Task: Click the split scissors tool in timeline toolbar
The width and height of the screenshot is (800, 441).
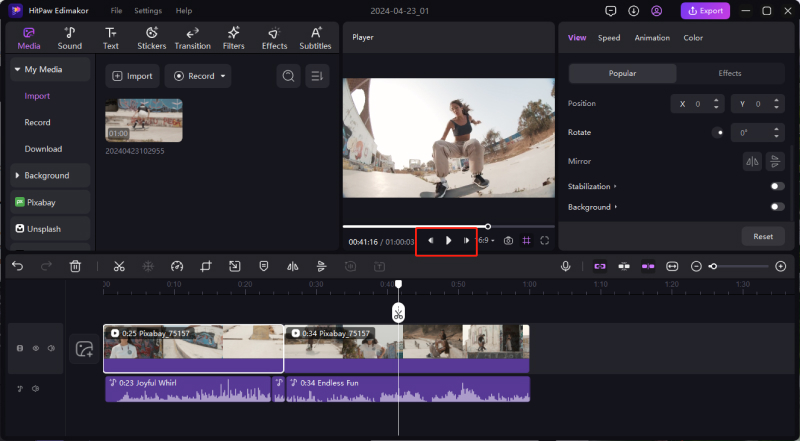Action: click(118, 266)
